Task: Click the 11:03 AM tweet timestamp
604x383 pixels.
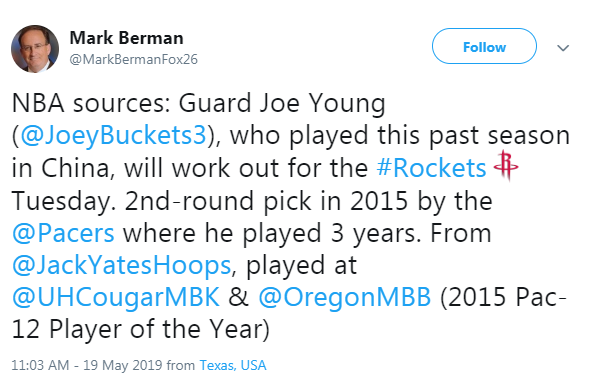Action: 40,365
